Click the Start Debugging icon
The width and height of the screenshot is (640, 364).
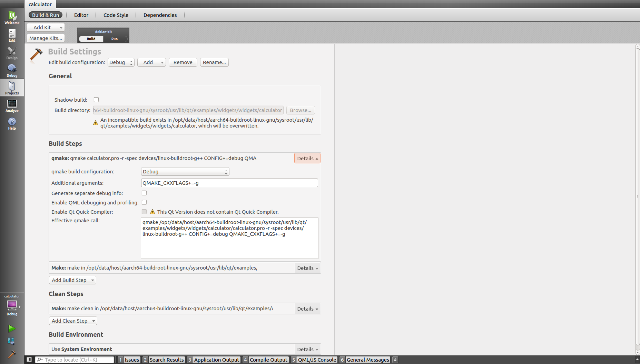[12, 341]
